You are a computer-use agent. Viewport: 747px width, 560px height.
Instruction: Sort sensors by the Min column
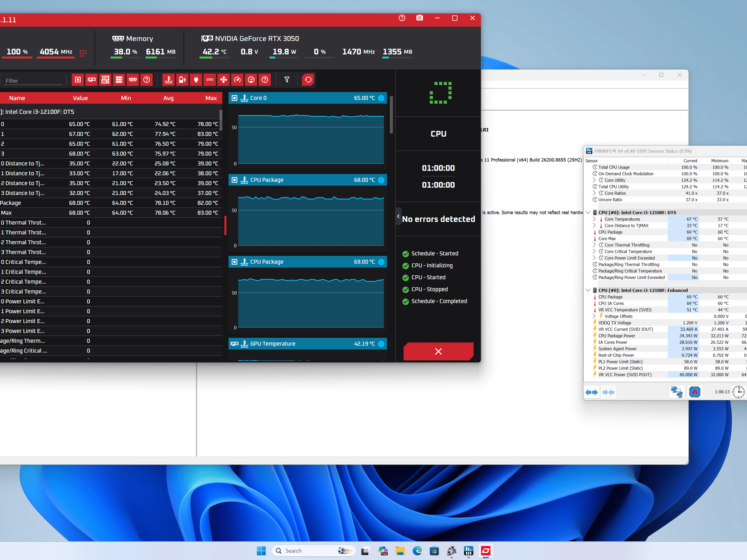click(126, 98)
